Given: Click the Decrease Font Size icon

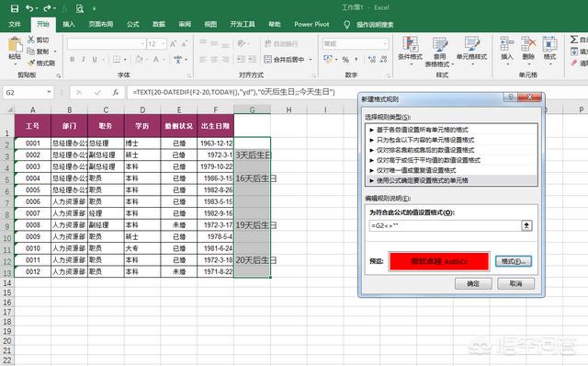Looking at the screenshot, I should (x=185, y=44).
